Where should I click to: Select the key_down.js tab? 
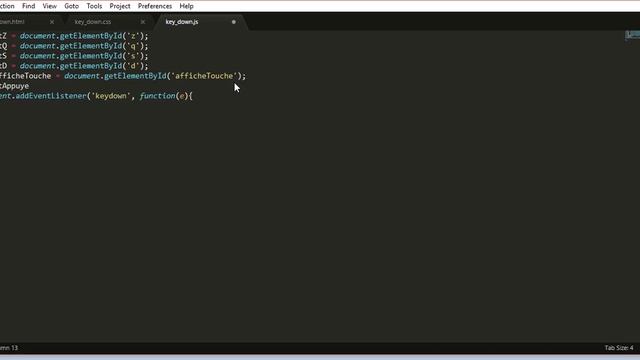(182, 22)
